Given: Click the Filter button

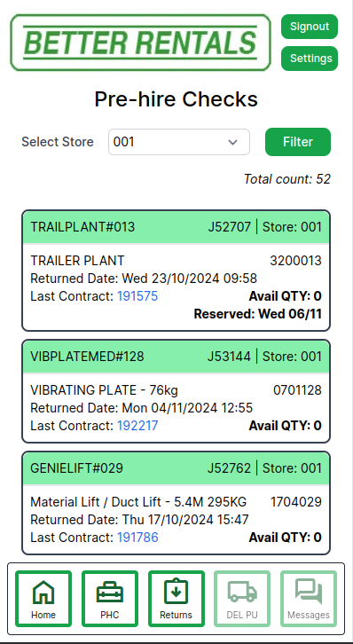Looking at the screenshot, I should pyautogui.click(x=298, y=142).
